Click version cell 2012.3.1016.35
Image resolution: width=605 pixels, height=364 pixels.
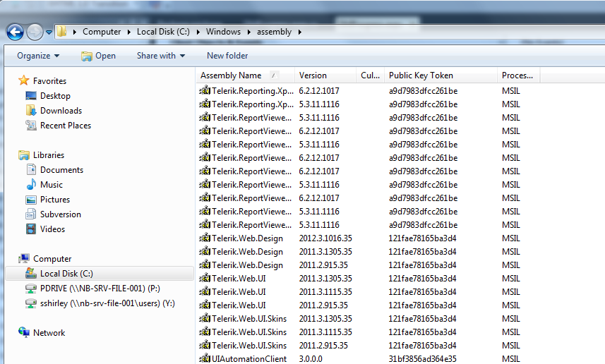325,238
